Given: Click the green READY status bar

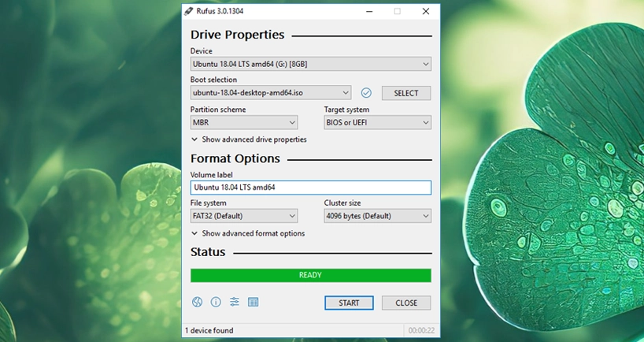Looking at the screenshot, I should (x=310, y=275).
